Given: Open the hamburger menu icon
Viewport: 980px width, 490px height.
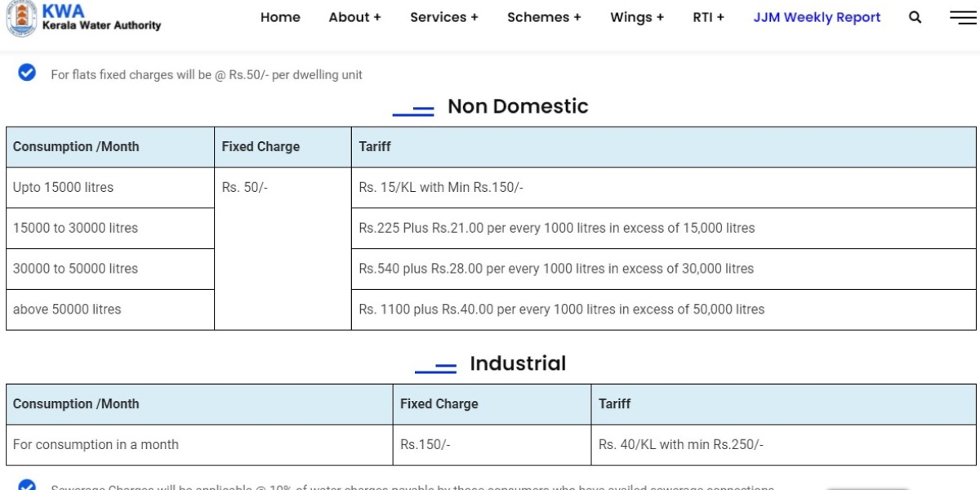Looking at the screenshot, I should click(x=963, y=17).
